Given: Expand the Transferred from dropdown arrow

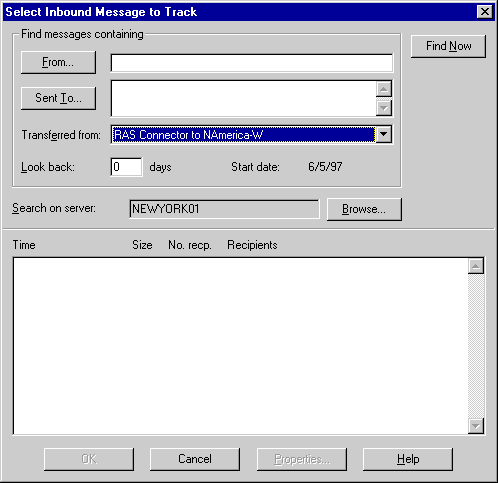Looking at the screenshot, I should 384,134.
